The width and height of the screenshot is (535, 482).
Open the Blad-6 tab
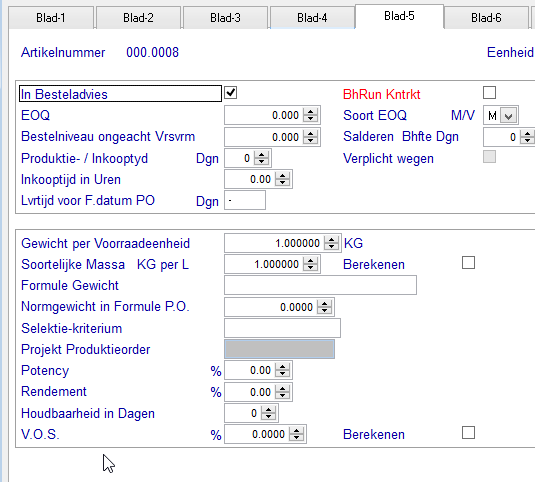486,17
